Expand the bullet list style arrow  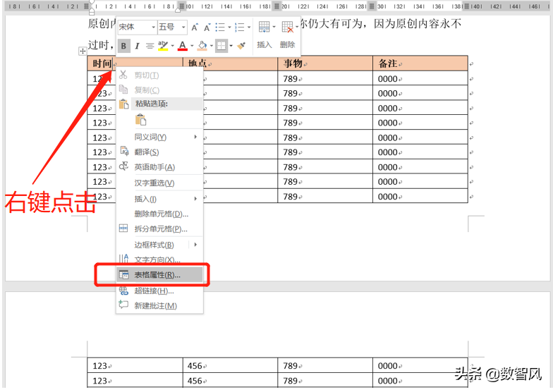(229, 27)
